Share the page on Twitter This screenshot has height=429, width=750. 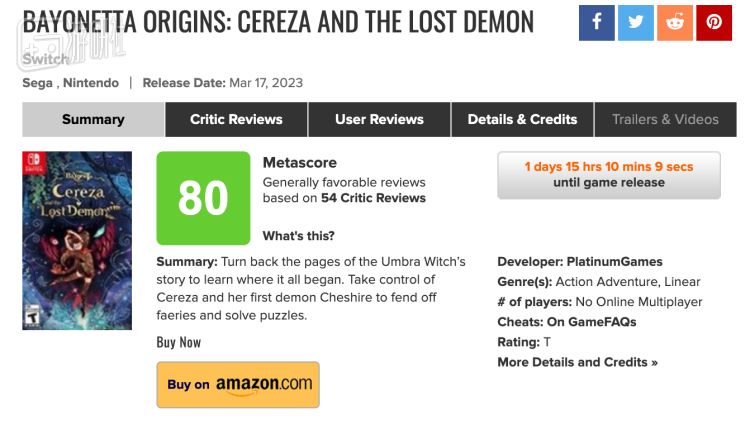(636, 22)
